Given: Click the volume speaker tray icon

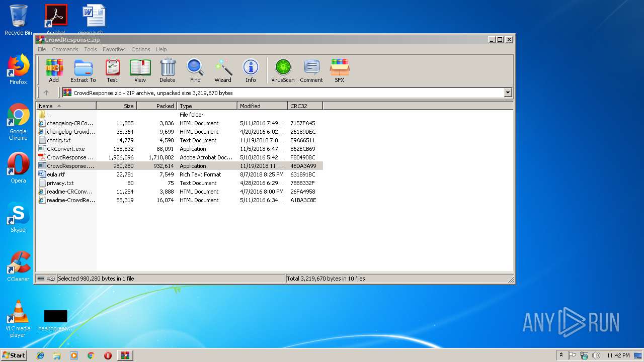Looking at the screenshot, I should pos(596,355).
